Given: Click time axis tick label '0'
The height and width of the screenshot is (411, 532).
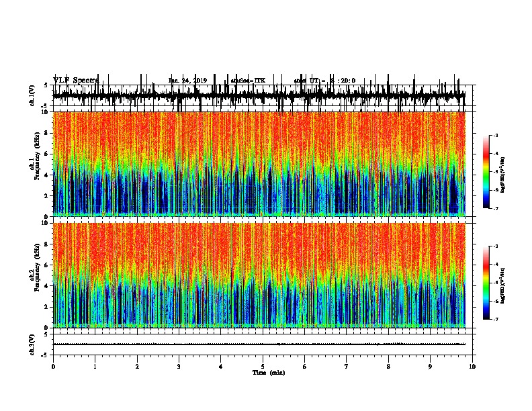Looking at the screenshot, I should point(53,367).
